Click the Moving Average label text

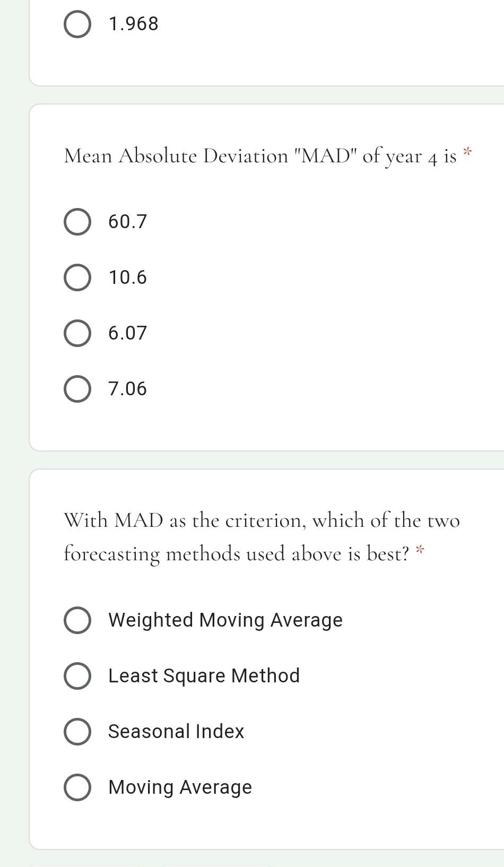click(180, 787)
